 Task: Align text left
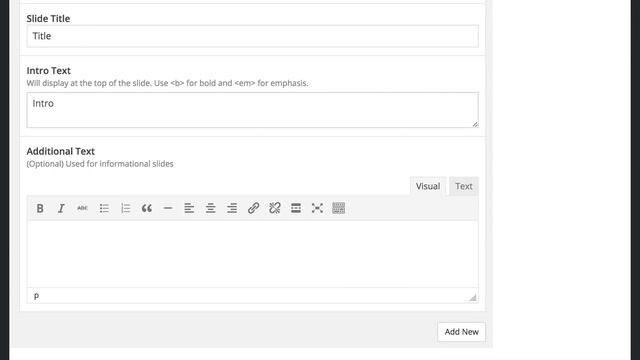click(x=189, y=208)
